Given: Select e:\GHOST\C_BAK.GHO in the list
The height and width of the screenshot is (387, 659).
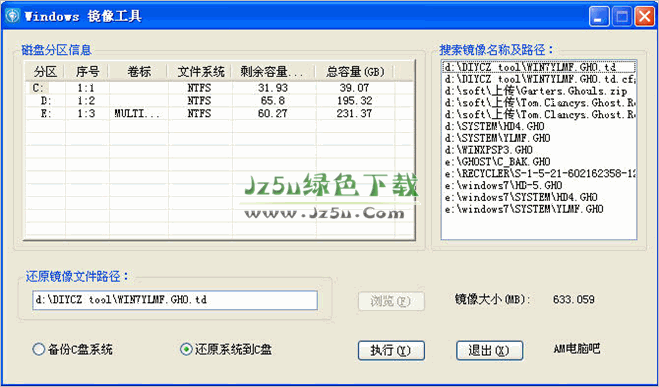Looking at the screenshot, I should 539,162.
